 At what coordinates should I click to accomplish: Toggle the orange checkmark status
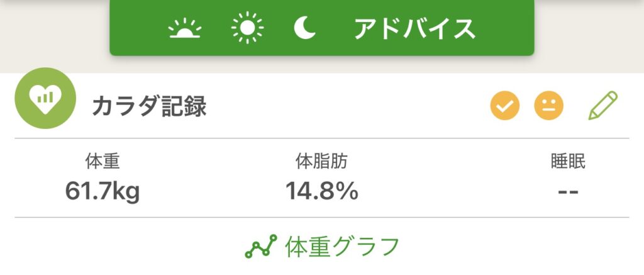coord(505,106)
